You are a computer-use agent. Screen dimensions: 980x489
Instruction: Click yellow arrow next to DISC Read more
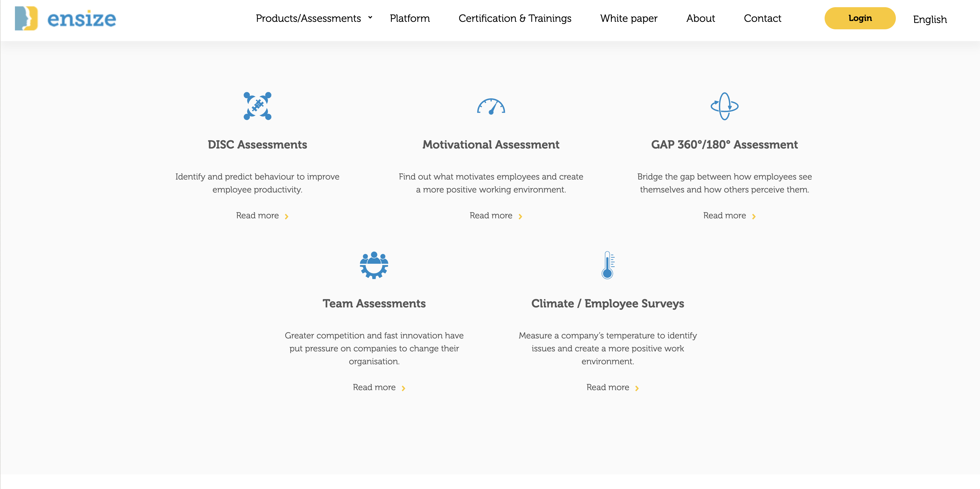(x=286, y=217)
